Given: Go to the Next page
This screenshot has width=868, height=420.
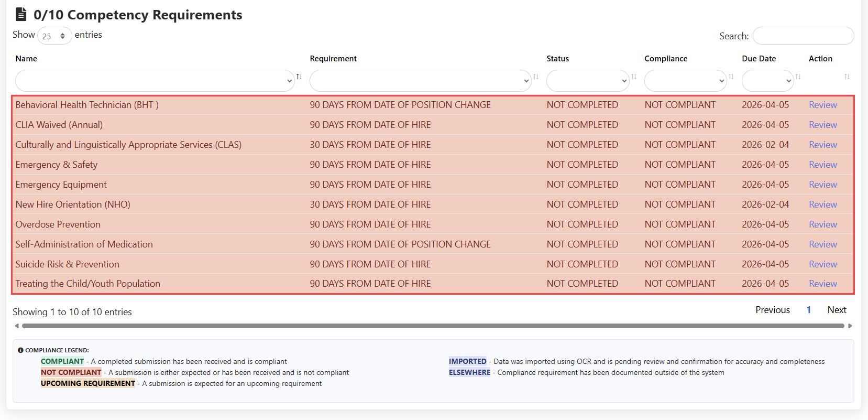Looking at the screenshot, I should pyautogui.click(x=837, y=310).
